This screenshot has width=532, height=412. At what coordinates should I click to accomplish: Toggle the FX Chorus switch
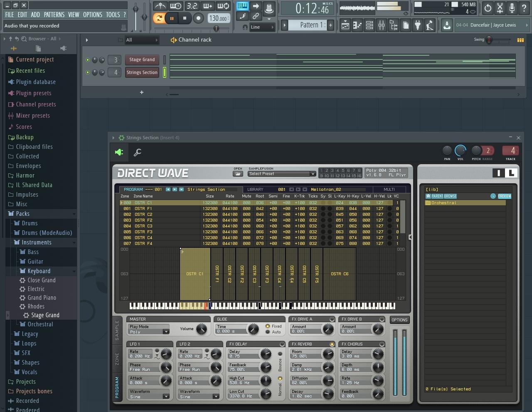pos(382,344)
